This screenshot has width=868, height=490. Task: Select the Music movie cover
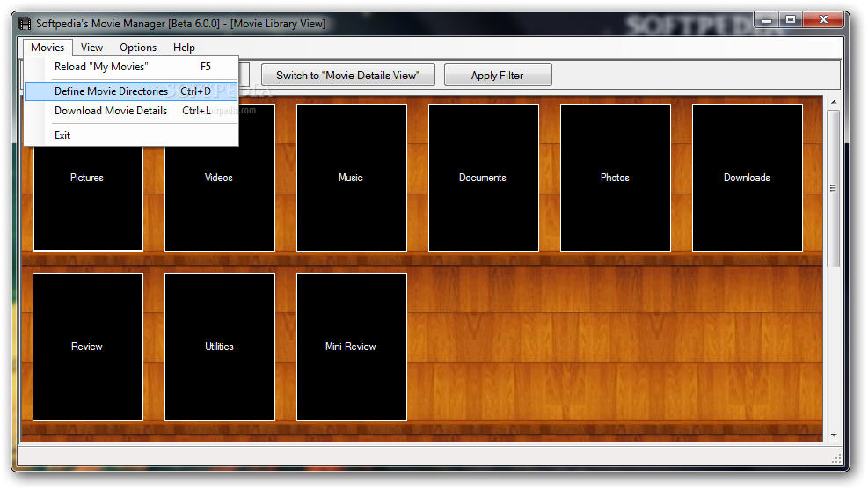352,177
